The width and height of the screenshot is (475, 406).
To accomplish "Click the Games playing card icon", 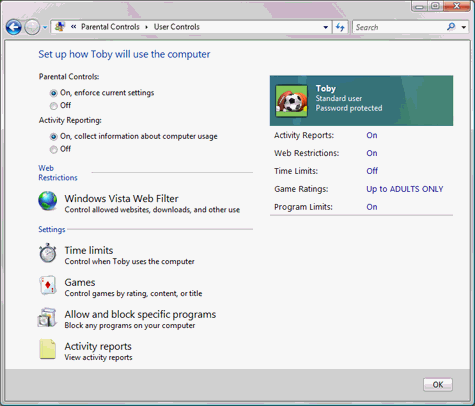I will [x=48, y=285].
